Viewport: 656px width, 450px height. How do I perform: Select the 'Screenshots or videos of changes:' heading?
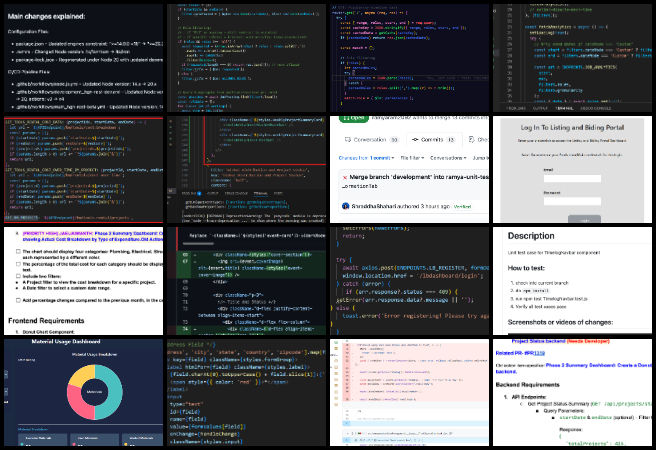[x=560, y=322]
